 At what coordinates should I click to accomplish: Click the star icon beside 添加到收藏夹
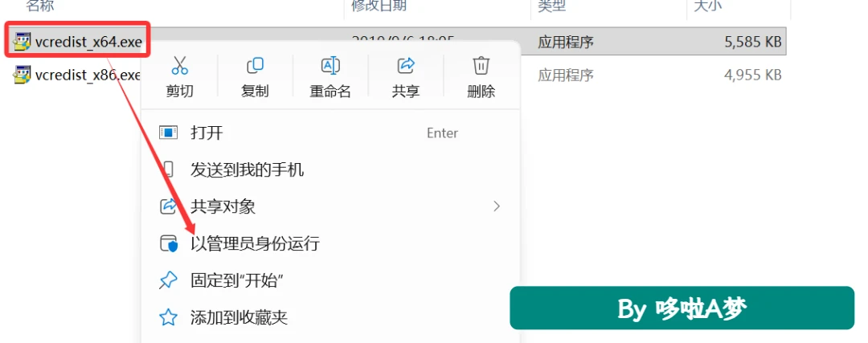point(168,317)
